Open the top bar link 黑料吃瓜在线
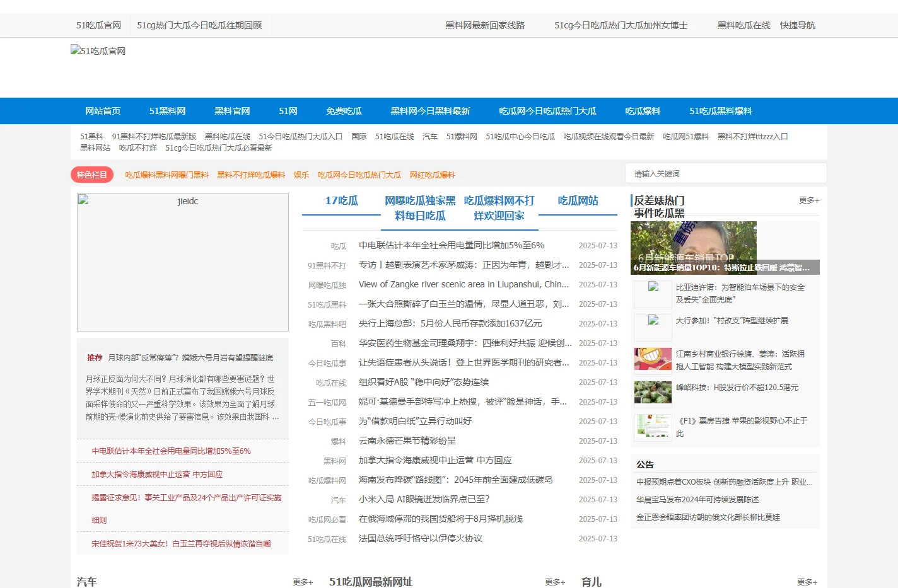The width and height of the screenshot is (898, 588). 743,25
